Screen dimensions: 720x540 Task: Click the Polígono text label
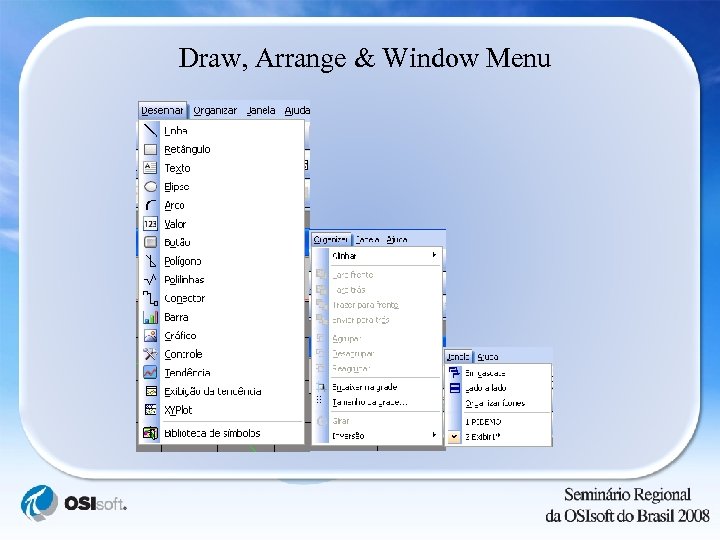point(183,261)
